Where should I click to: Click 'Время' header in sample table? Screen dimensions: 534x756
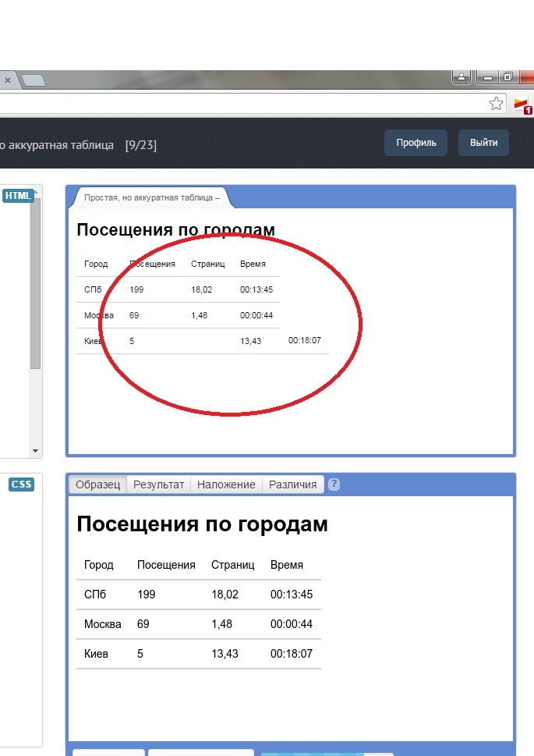287,565
